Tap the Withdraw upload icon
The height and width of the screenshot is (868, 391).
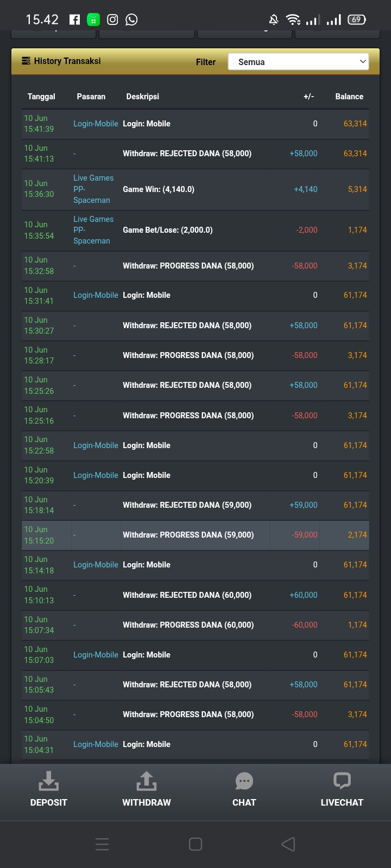point(146,781)
